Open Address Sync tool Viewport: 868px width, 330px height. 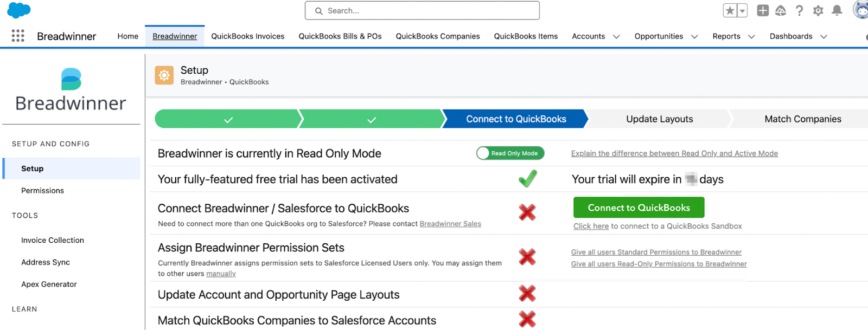point(46,262)
